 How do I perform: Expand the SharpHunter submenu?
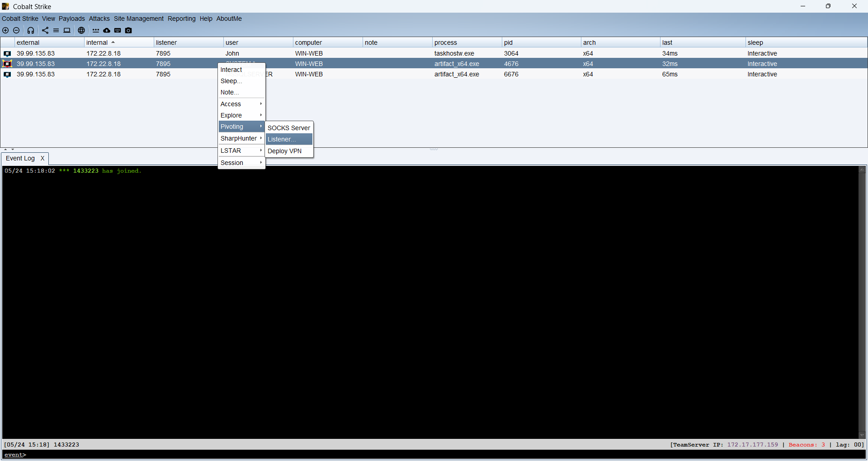pyautogui.click(x=241, y=138)
